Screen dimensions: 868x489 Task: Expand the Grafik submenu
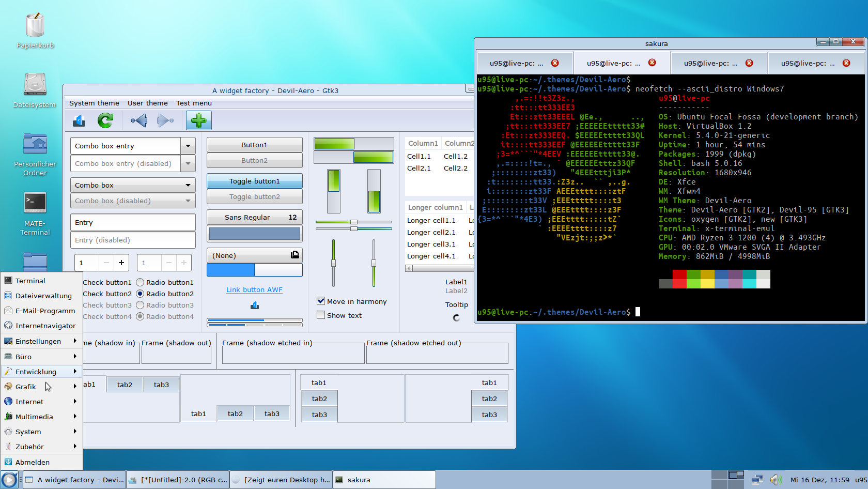point(41,387)
